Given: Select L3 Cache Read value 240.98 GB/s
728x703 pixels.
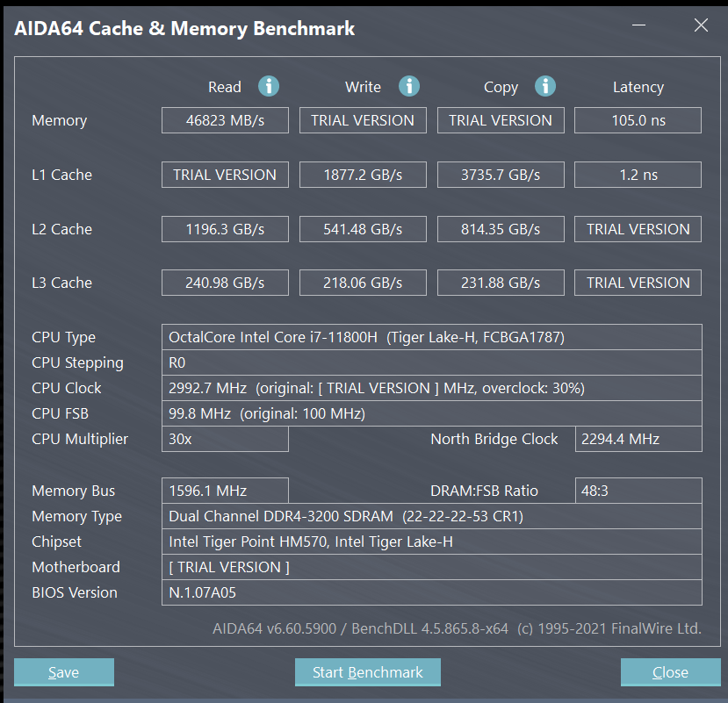Looking at the screenshot, I should tap(225, 283).
